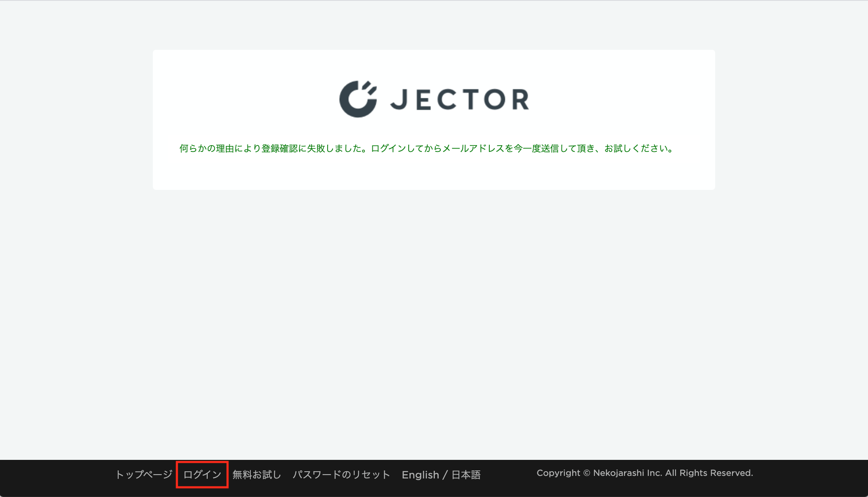Open the 無料お試し free trial link

point(257,475)
